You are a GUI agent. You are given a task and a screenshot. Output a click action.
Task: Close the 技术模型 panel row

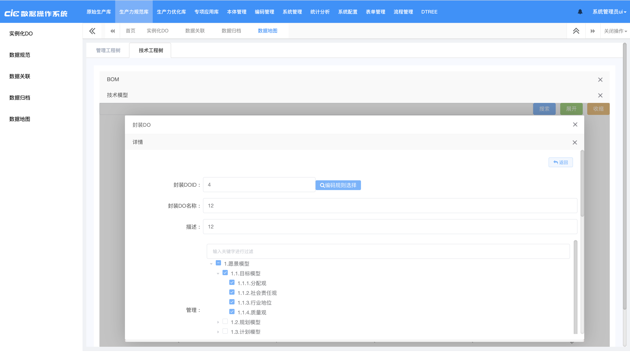tap(600, 95)
